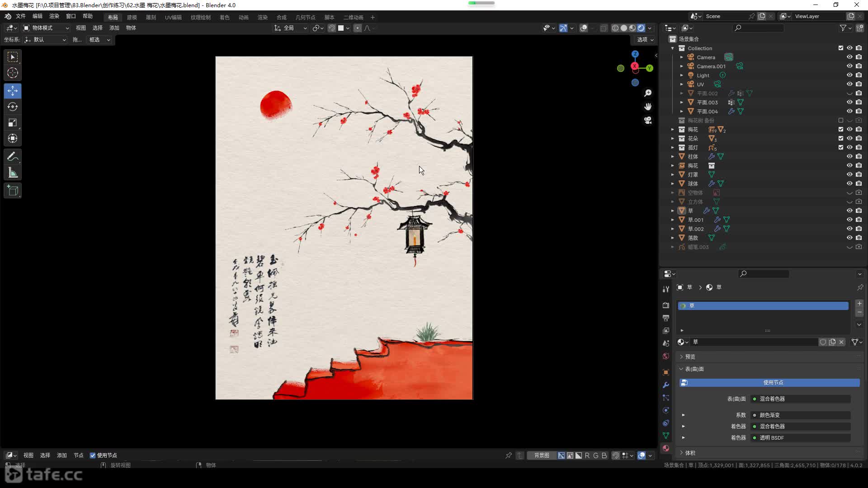Open the World properties tab
The width and height of the screenshot is (868, 488).
click(666, 356)
